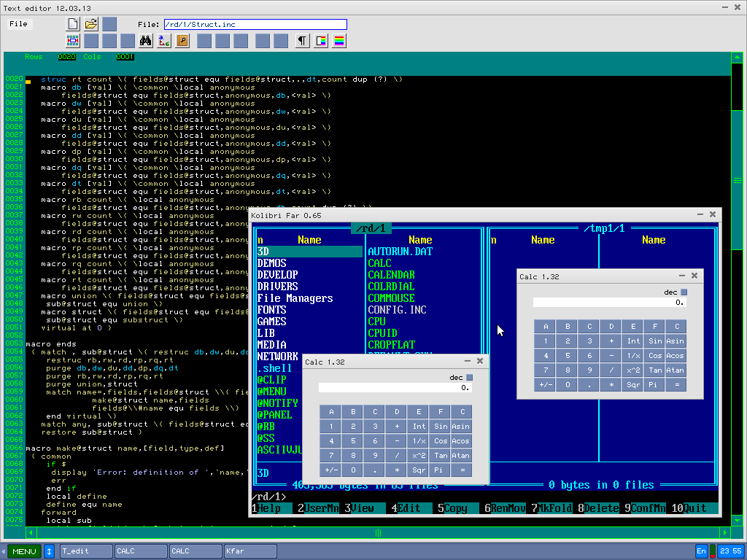Click the brown key icon in the toolbar
The image size is (747, 560).
pos(182,41)
